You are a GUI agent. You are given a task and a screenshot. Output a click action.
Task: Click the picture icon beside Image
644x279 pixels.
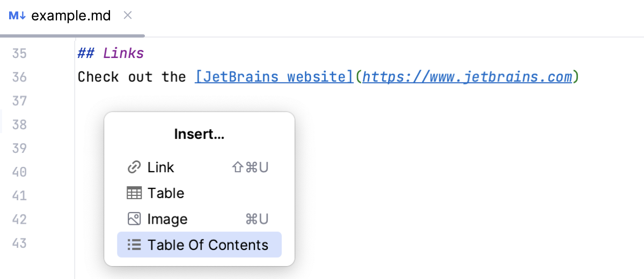coord(134,219)
